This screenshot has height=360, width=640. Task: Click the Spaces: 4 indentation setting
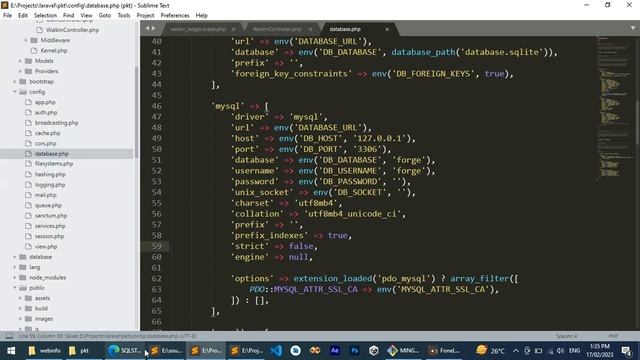567,336
